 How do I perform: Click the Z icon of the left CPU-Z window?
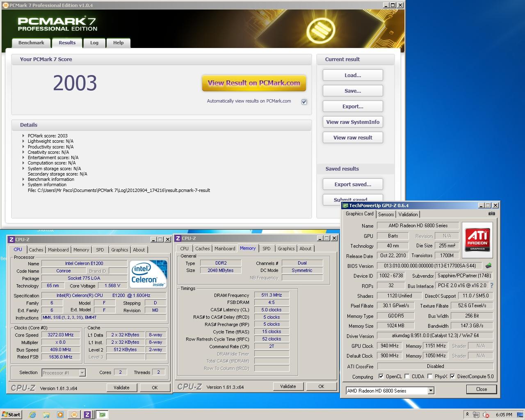click(11, 240)
